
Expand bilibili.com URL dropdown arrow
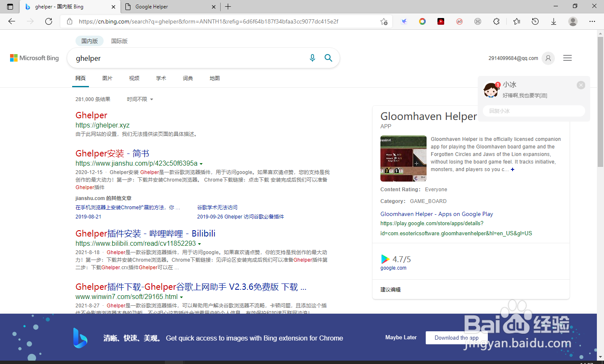pyautogui.click(x=200, y=244)
